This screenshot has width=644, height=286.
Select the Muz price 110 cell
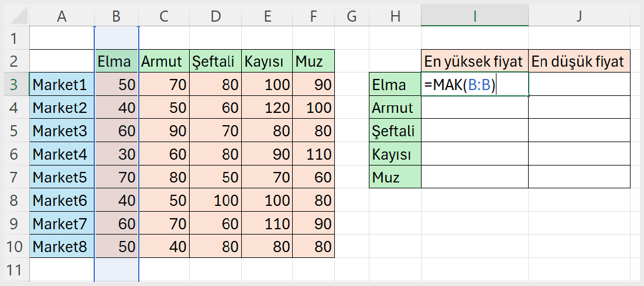(x=314, y=154)
